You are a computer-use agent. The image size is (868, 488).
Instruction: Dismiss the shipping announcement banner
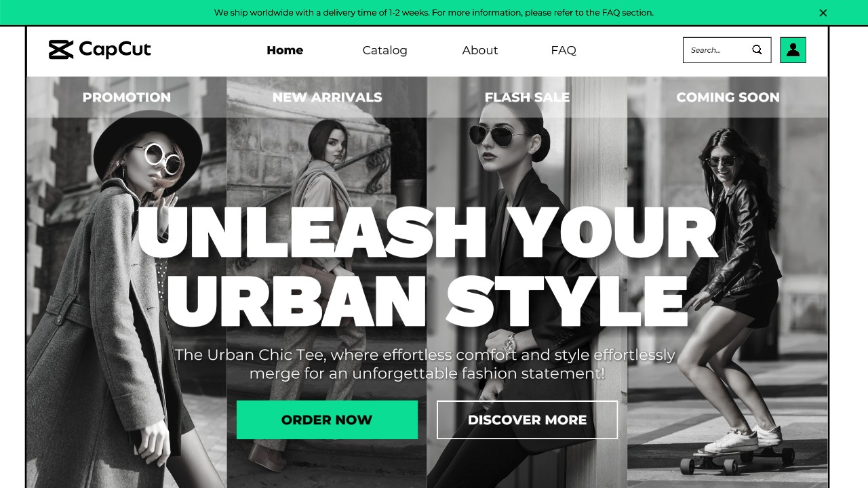[823, 13]
